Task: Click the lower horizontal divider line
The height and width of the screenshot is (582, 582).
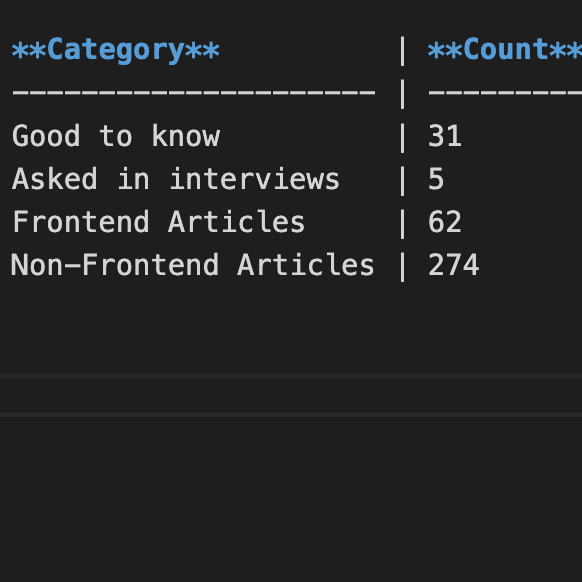Action: [291, 415]
